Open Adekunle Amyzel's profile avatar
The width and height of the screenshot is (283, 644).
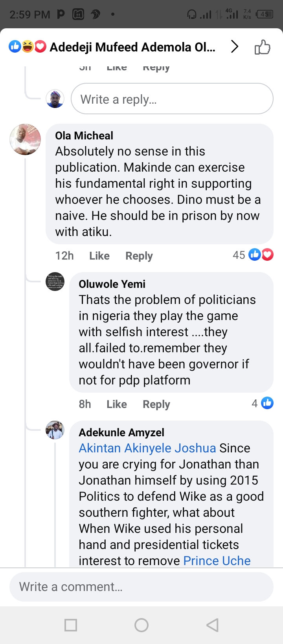tap(55, 430)
